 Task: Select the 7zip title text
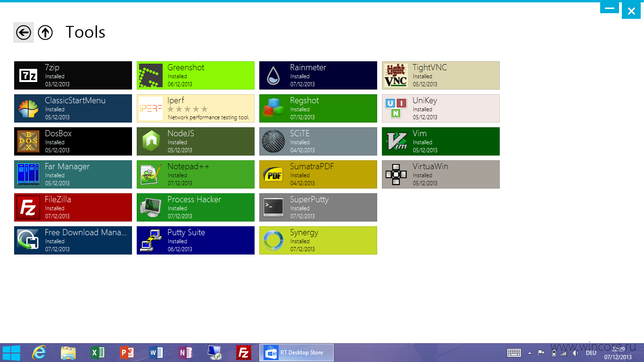click(52, 67)
